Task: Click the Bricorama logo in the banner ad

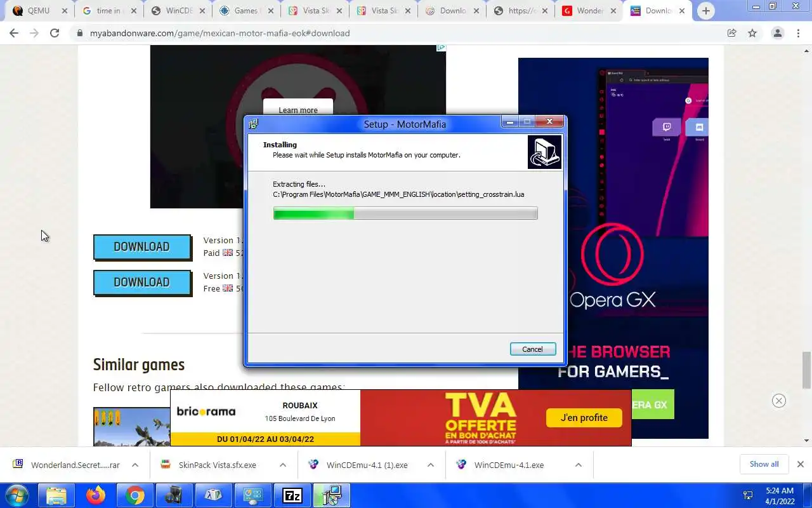Action: [x=206, y=411]
